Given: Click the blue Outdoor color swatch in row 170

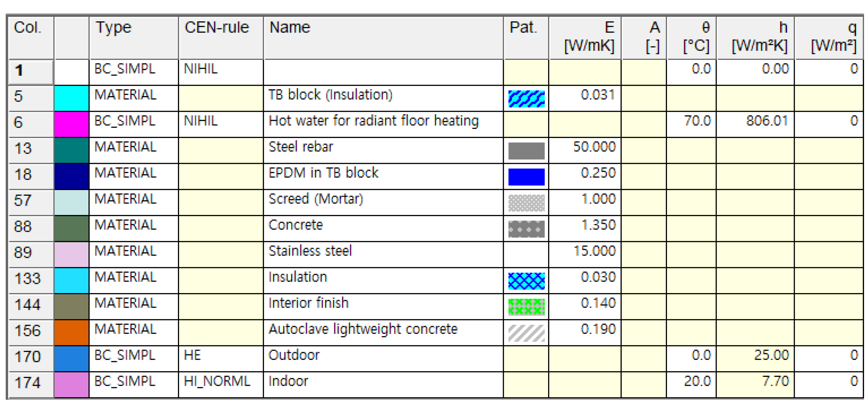Looking at the screenshot, I should coord(72,358).
